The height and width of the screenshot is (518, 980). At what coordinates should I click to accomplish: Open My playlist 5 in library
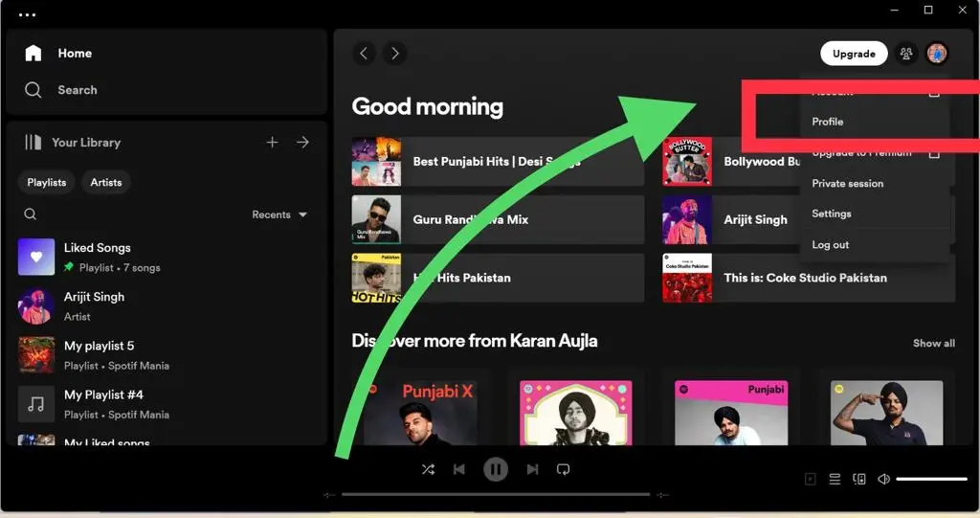[167, 354]
